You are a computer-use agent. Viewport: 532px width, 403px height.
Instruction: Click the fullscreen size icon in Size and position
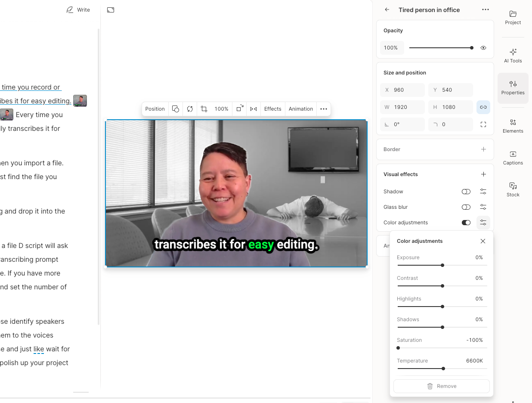click(483, 124)
